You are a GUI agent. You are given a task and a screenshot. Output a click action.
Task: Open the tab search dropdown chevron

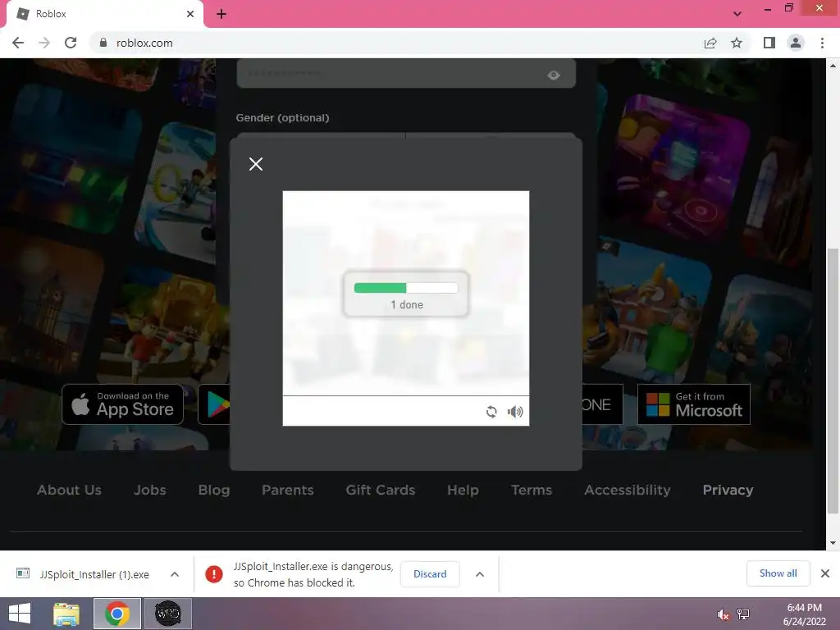click(x=737, y=14)
